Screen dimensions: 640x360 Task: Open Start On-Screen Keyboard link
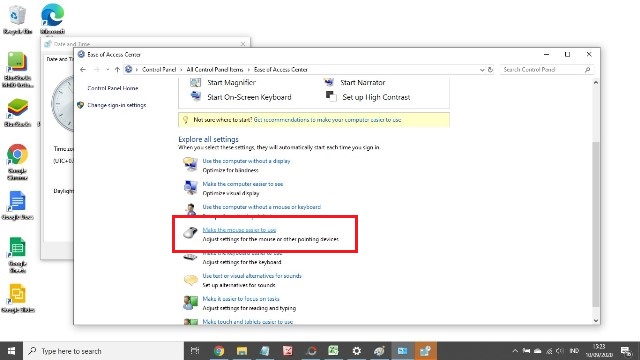(249, 97)
